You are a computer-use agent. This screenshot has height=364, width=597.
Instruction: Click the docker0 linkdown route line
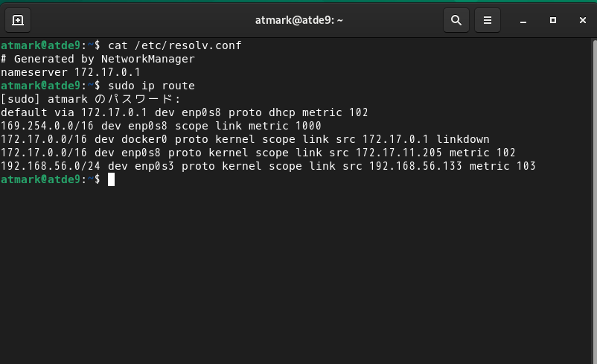pos(245,139)
